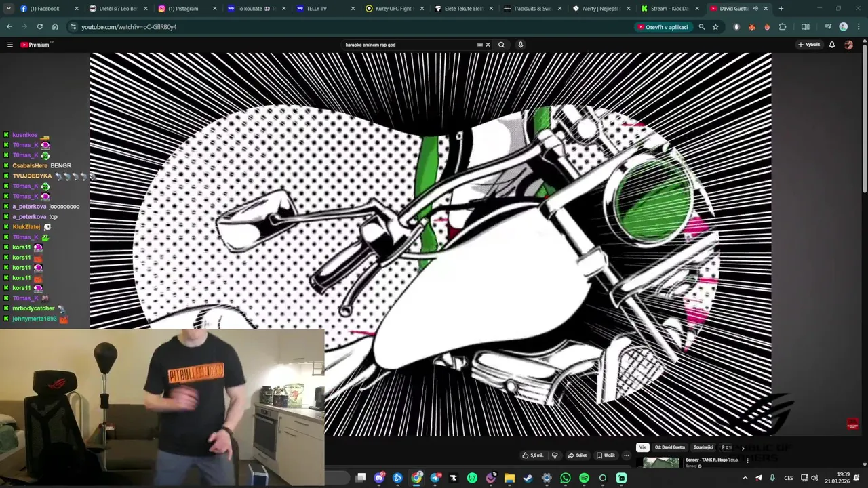
Task: Submit YouTube search with magnifier button
Action: pos(501,45)
